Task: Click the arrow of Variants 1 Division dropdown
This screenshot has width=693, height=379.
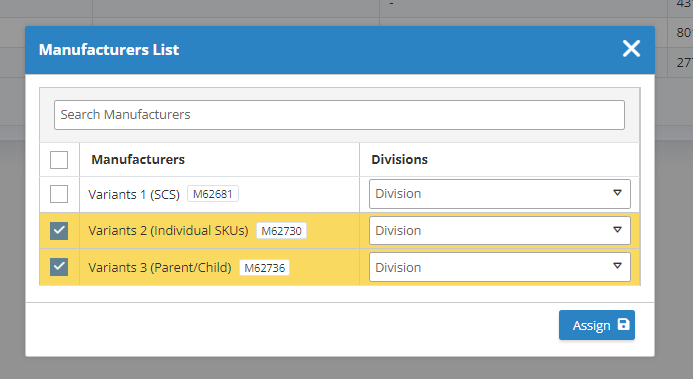Action: [617, 193]
